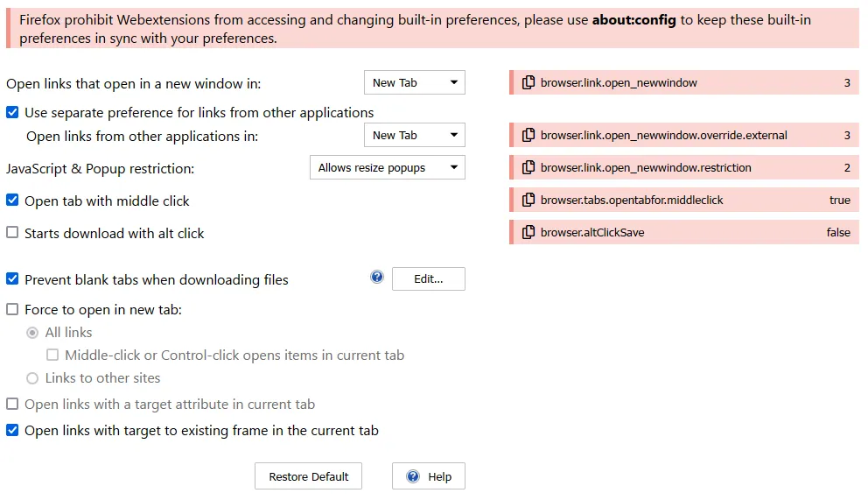The height and width of the screenshot is (500, 868).
Task: Copy the browser.altClickSave preference name
Action: [528, 233]
